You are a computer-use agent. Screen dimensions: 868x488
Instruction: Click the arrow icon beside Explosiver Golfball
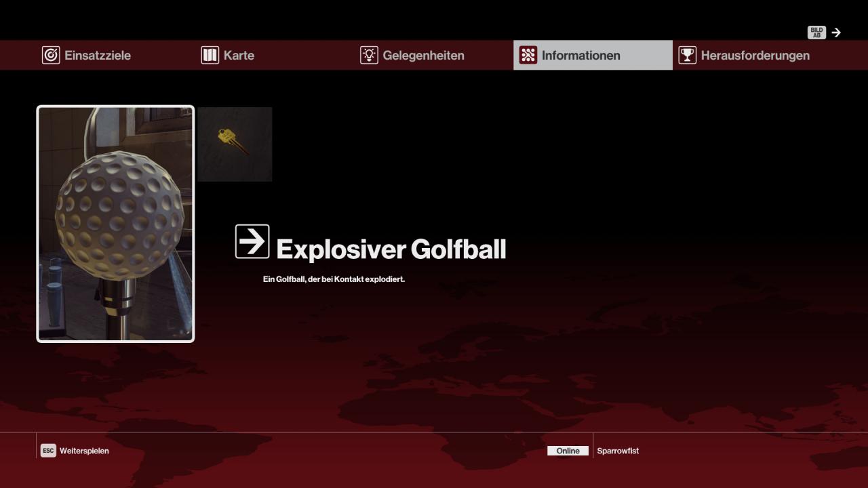[252, 241]
